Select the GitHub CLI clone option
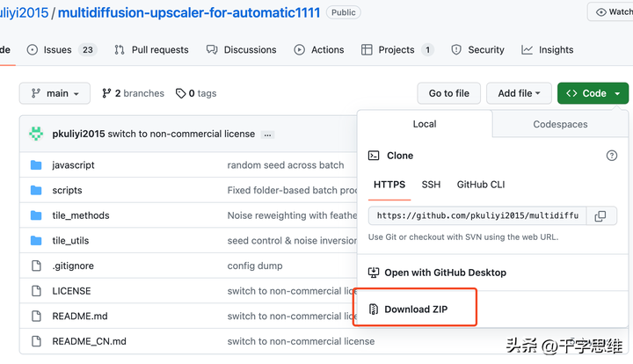This screenshot has height=364, width=633. (x=480, y=185)
